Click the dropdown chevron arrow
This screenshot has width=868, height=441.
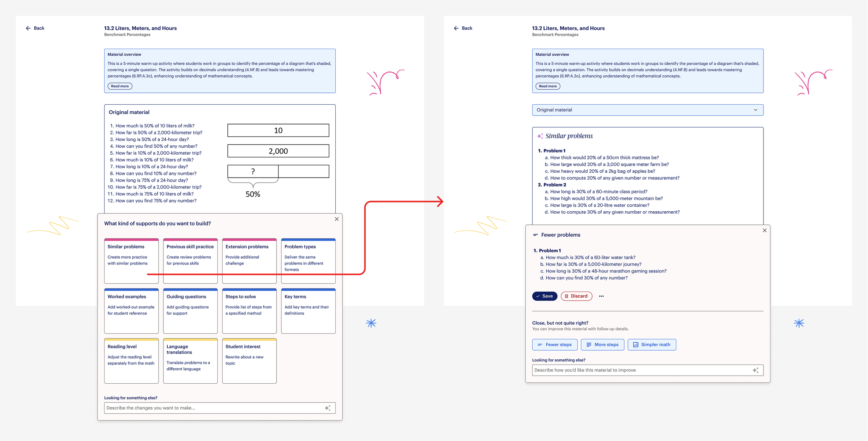click(x=755, y=110)
